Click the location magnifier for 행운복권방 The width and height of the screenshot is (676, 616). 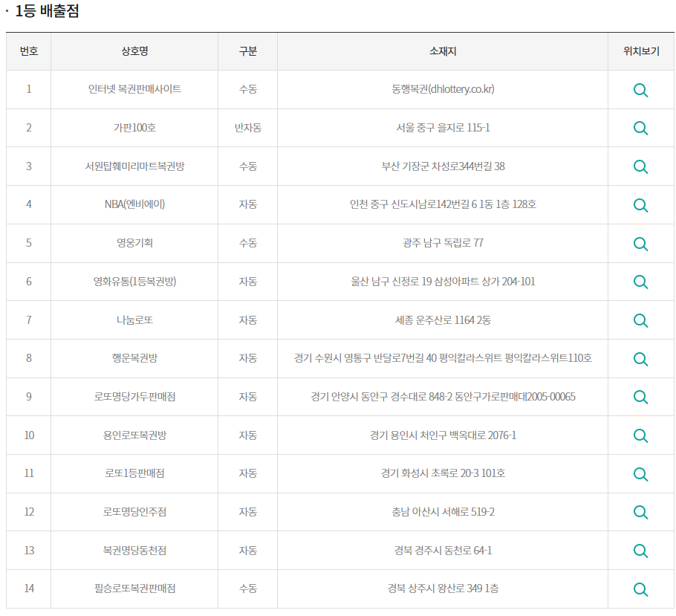click(640, 359)
